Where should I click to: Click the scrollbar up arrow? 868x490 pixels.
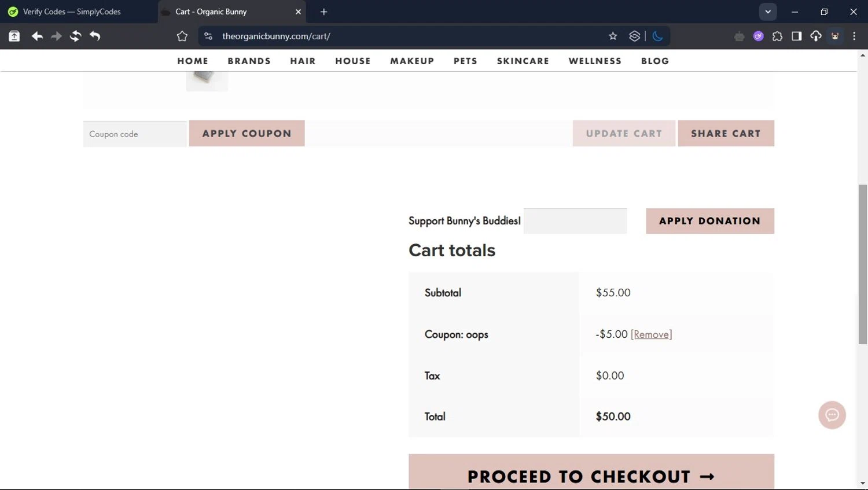863,55
